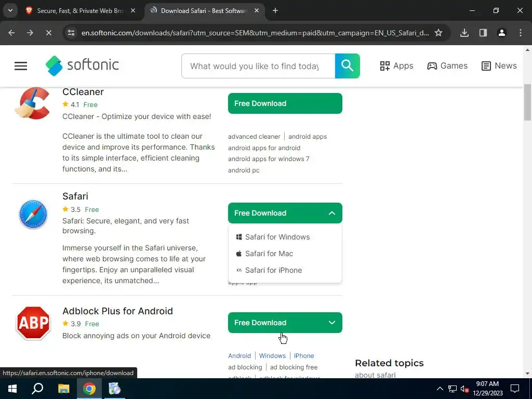The width and height of the screenshot is (532, 399).
Task: Open the Windows notification center
Action: [x=515, y=389]
